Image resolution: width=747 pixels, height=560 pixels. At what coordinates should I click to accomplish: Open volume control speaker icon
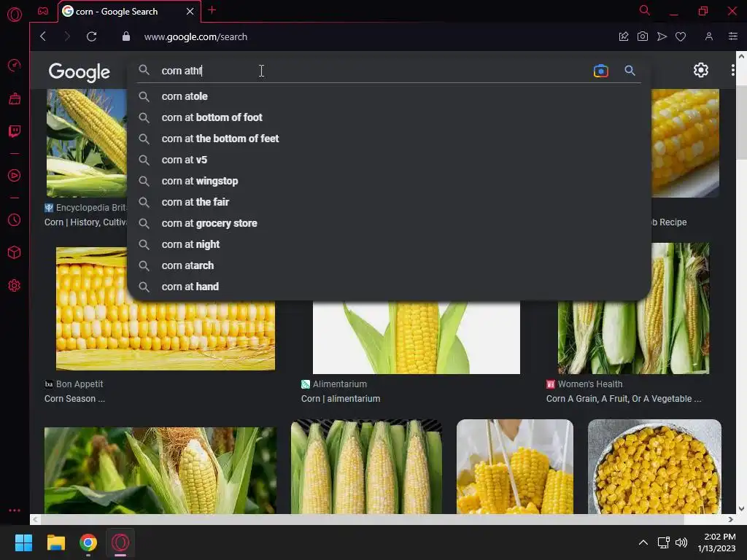[x=681, y=542]
